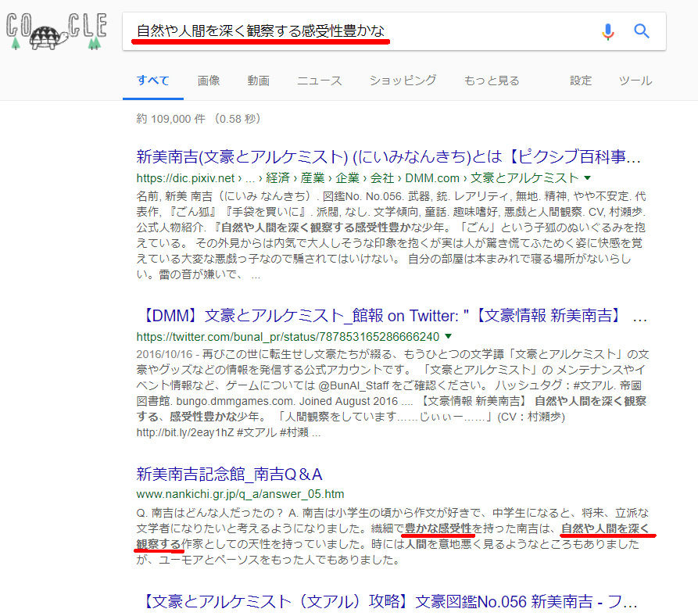Open the ショッピング tab
698x616 pixels.
pos(403,81)
